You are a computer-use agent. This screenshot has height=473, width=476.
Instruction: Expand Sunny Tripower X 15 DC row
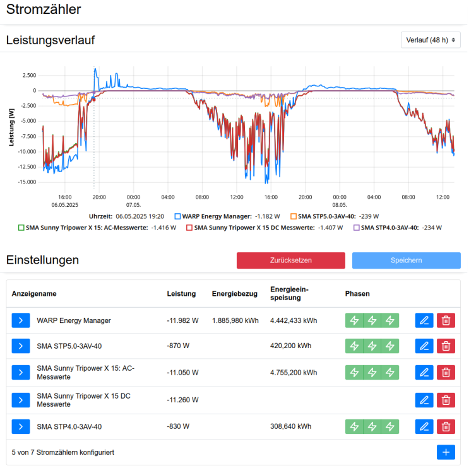[x=21, y=400]
